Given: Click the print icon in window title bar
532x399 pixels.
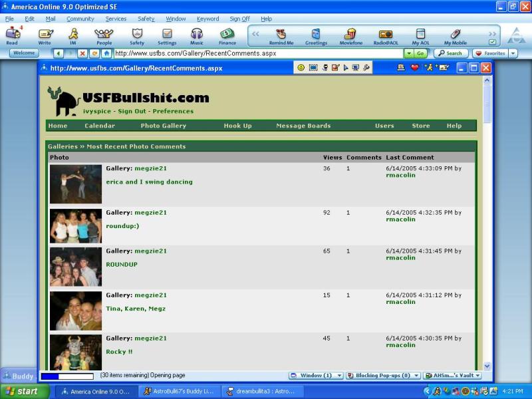Looking at the screenshot, I should [401, 68].
